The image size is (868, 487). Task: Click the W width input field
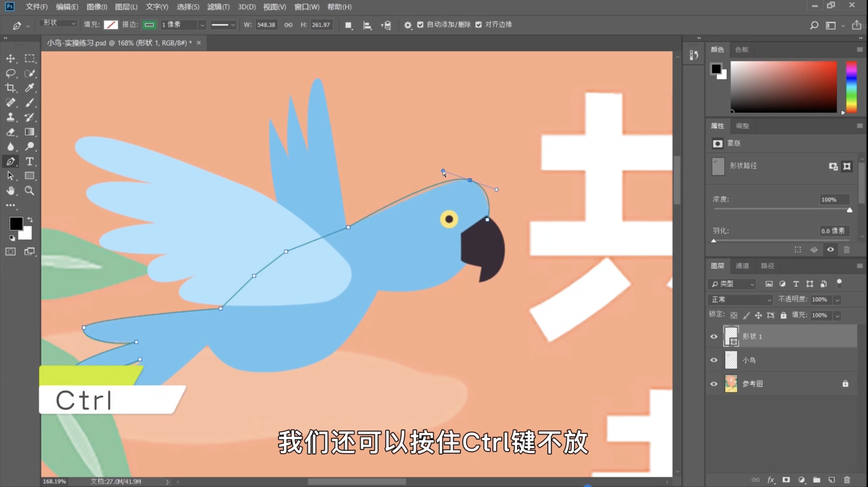266,25
